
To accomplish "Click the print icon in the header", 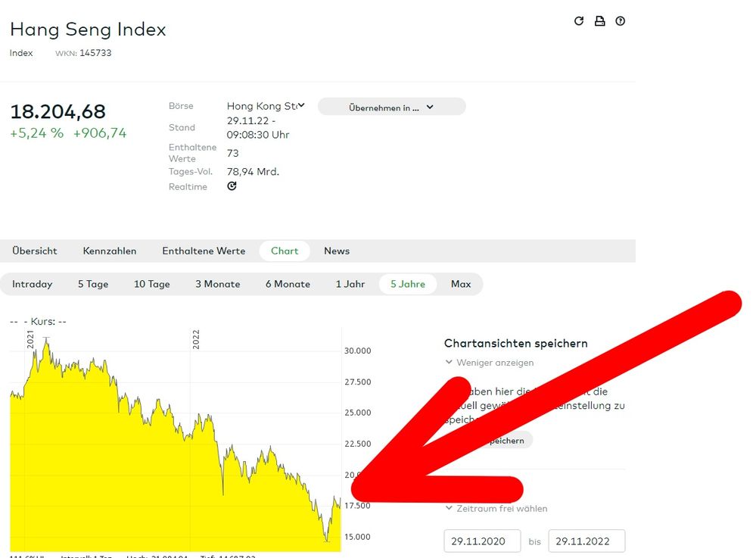I will 599,21.
